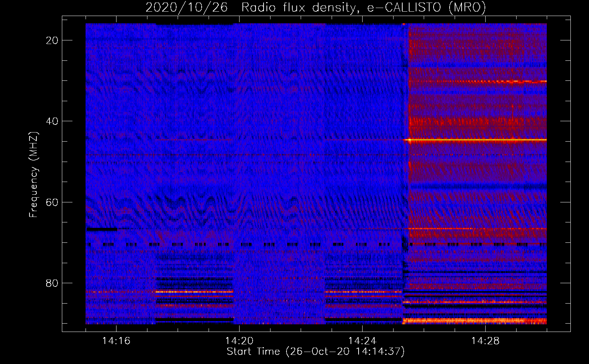Click the 14:24 time tick label
The height and width of the screenshot is (364, 589).
coord(362,341)
